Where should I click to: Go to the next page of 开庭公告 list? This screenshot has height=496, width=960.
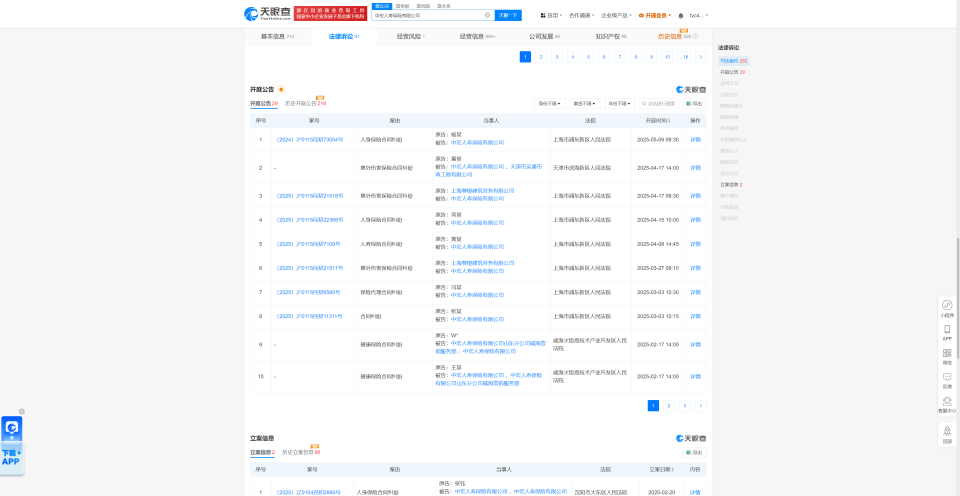(x=700, y=405)
